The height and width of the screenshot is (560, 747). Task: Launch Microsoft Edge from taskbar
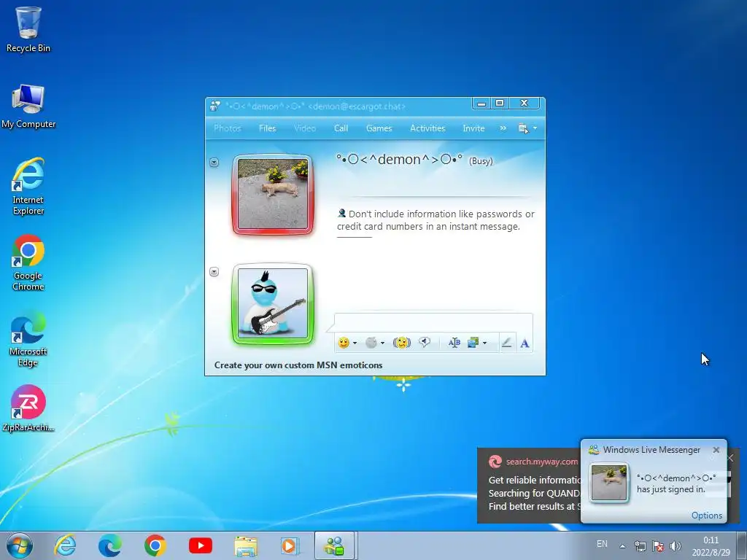(x=109, y=545)
